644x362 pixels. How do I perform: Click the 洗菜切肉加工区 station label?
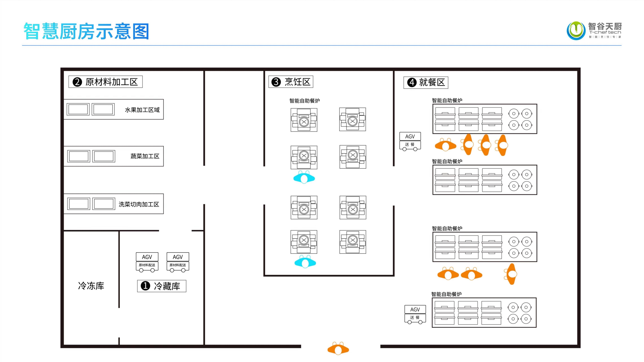pos(139,204)
